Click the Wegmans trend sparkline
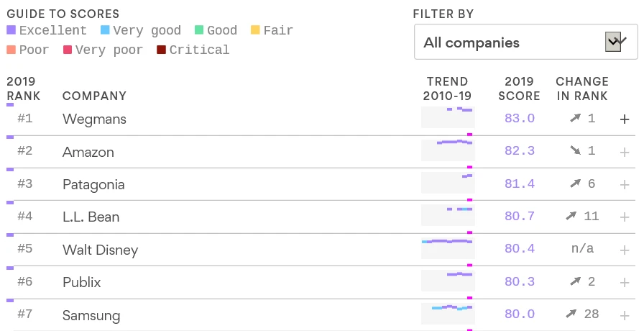Viewport: 644px width, 331px height. click(448, 117)
